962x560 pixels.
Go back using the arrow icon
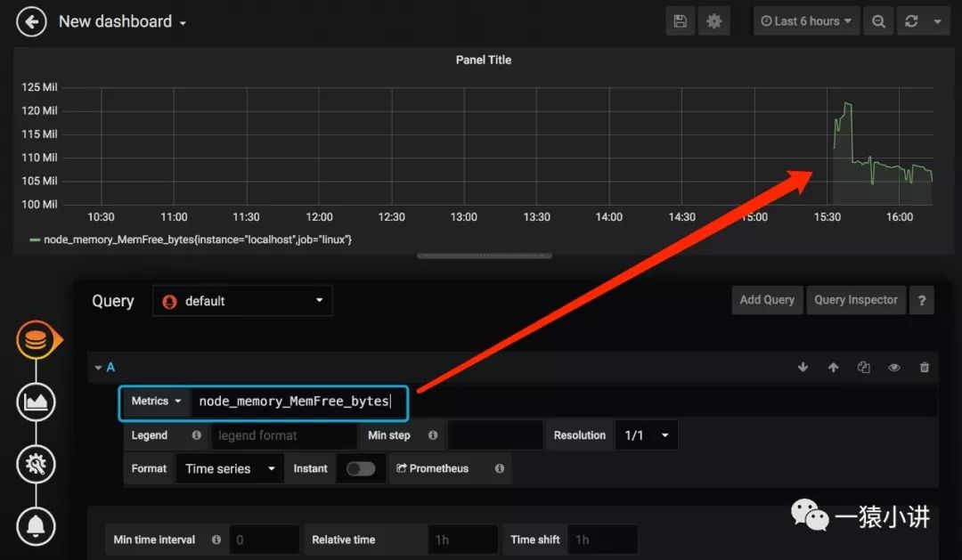31,22
